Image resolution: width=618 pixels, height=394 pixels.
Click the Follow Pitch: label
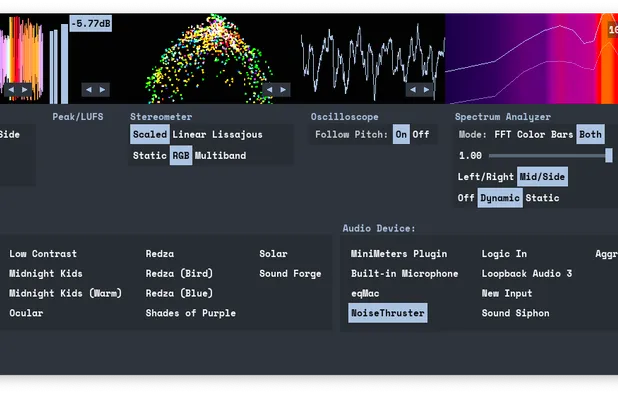pyautogui.click(x=352, y=134)
